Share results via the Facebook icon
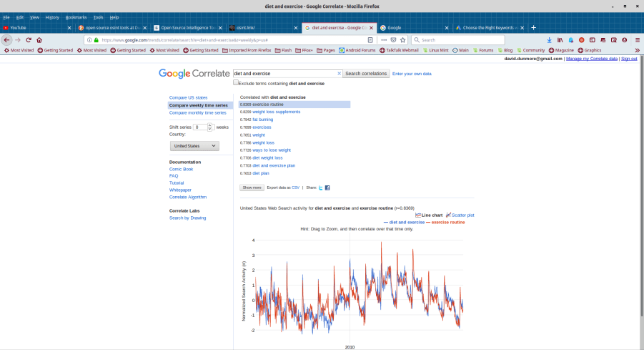This screenshot has height=350, width=644. pos(327,188)
